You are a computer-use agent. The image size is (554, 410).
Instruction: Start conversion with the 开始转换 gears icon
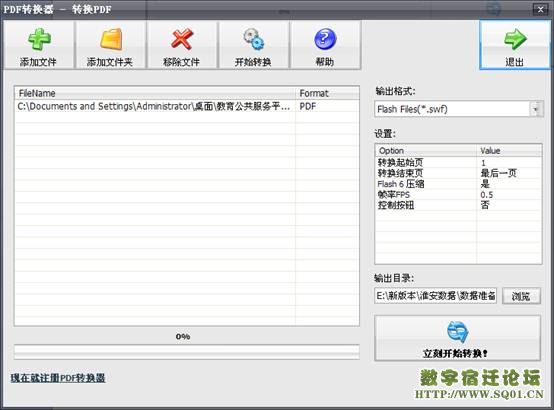pos(253,39)
